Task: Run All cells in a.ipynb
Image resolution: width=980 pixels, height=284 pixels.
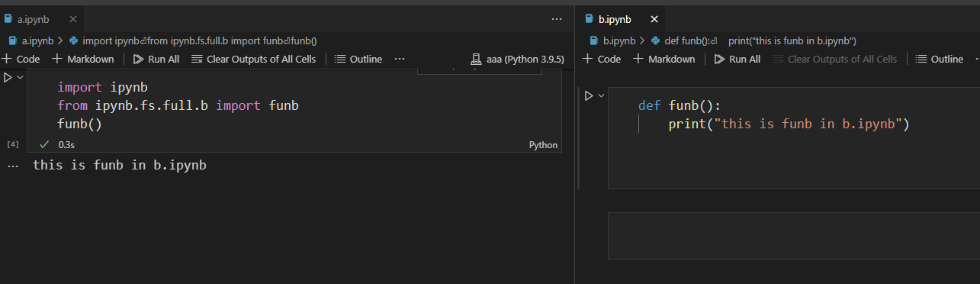Action: 156,59
